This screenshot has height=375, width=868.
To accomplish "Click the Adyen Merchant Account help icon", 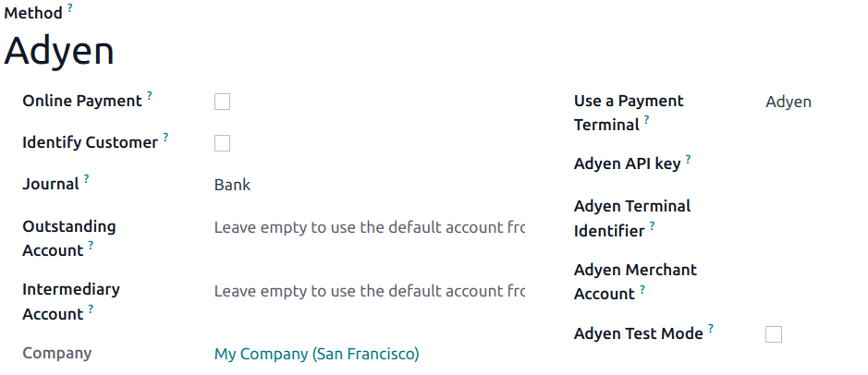I will pos(642,288).
